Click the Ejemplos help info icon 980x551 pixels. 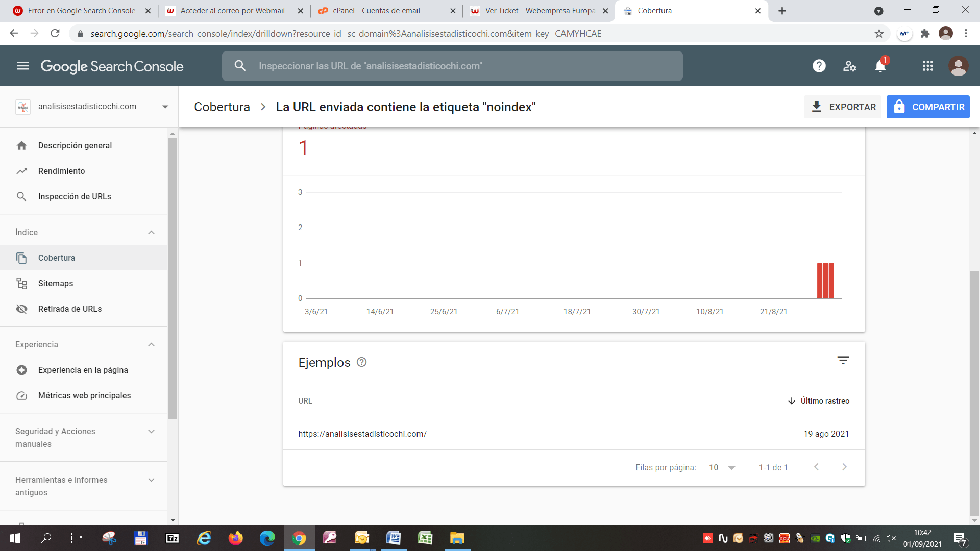click(x=362, y=362)
